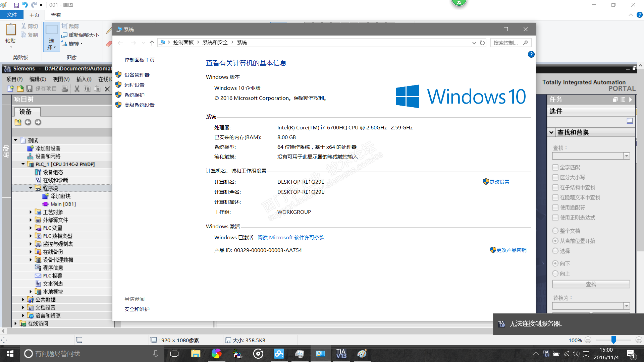Tick the 区分大小写 checkbox
Viewport: 644px width, 362px height.
(555, 177)
